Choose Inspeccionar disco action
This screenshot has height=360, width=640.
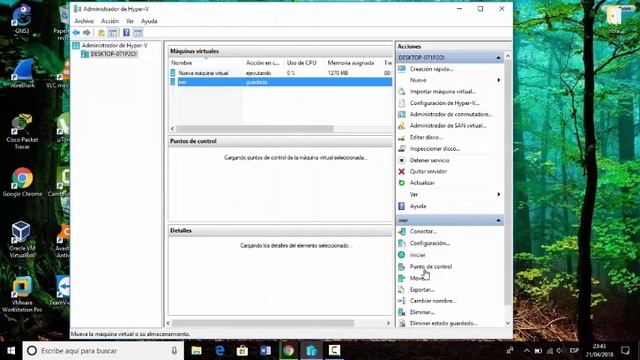point(435,149)
